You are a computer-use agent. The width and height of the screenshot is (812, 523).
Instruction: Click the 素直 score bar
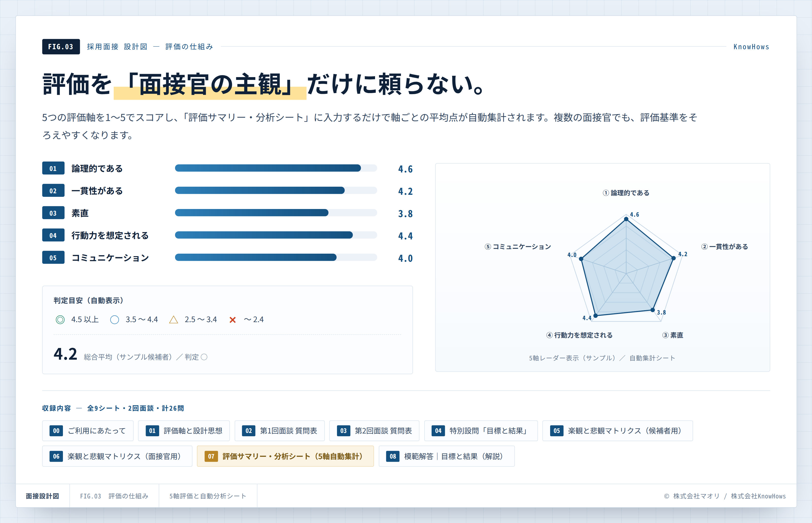click(x=276, y=213)
